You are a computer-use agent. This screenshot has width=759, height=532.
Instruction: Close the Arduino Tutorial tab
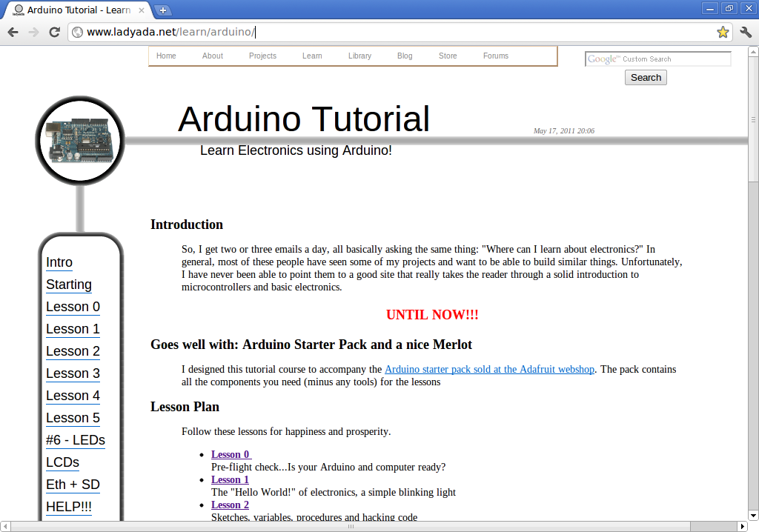click(x=142, y=10)
